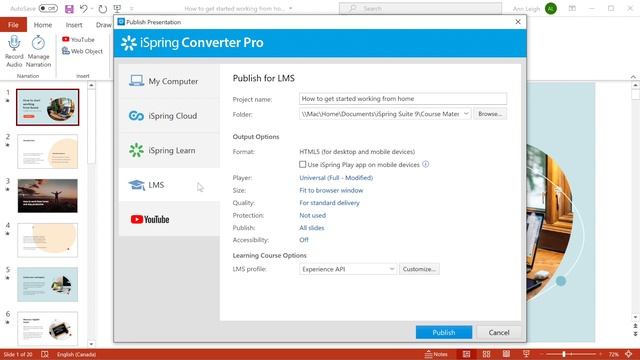The height and width of the screenshot is (360, 640).
Task: Select YouTube publish destination
Action: pos(169,219)
